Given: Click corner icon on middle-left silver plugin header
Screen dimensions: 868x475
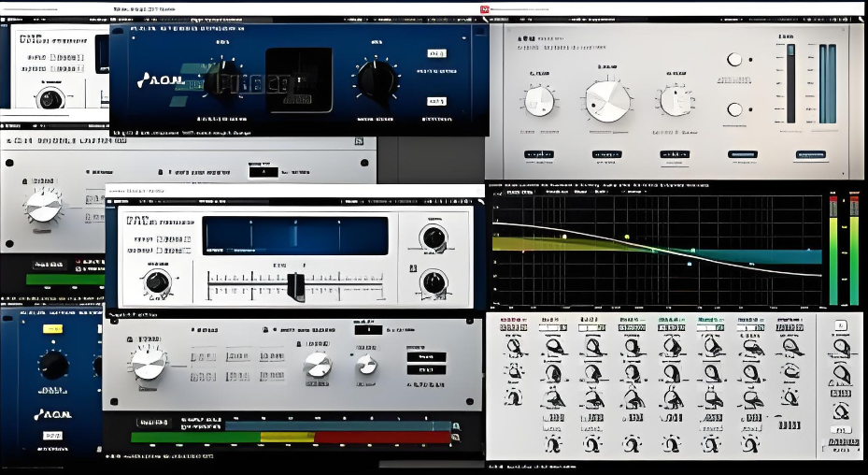Looking at the screenshot, I should tap(359, 141).
